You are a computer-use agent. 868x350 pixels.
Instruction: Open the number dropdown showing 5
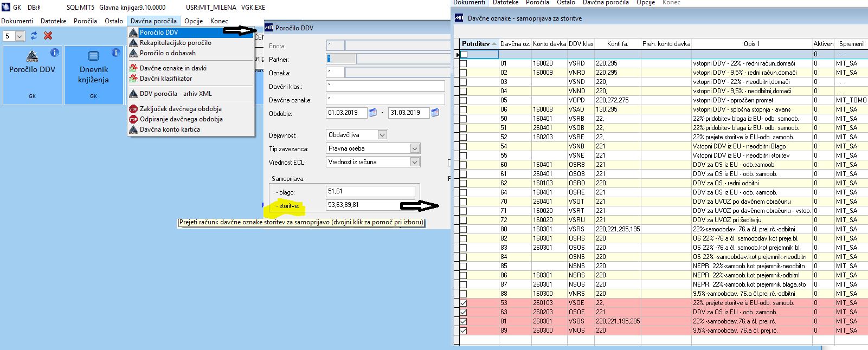click(x=20, y=36)
